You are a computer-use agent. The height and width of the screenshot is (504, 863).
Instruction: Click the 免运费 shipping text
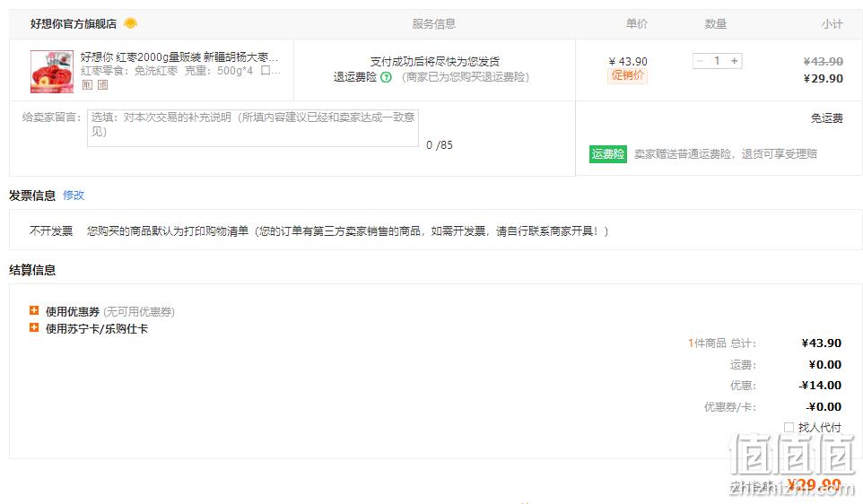tap(827, 118)
